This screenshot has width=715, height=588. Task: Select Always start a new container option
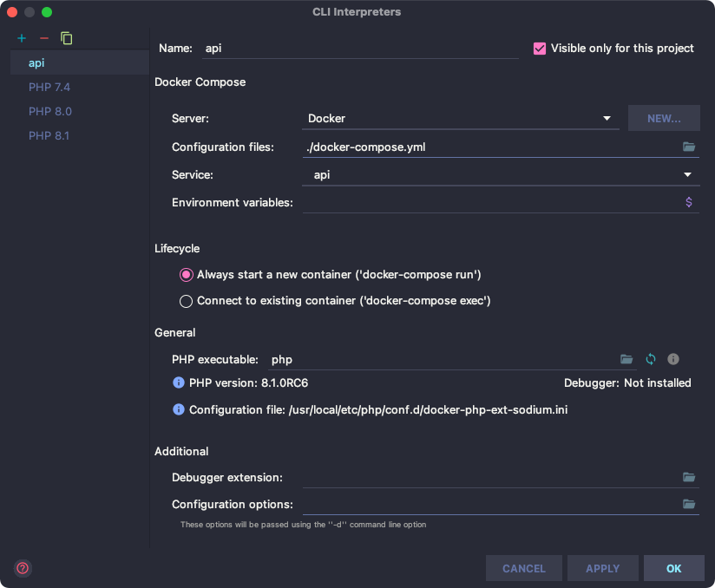click(186, 275)
